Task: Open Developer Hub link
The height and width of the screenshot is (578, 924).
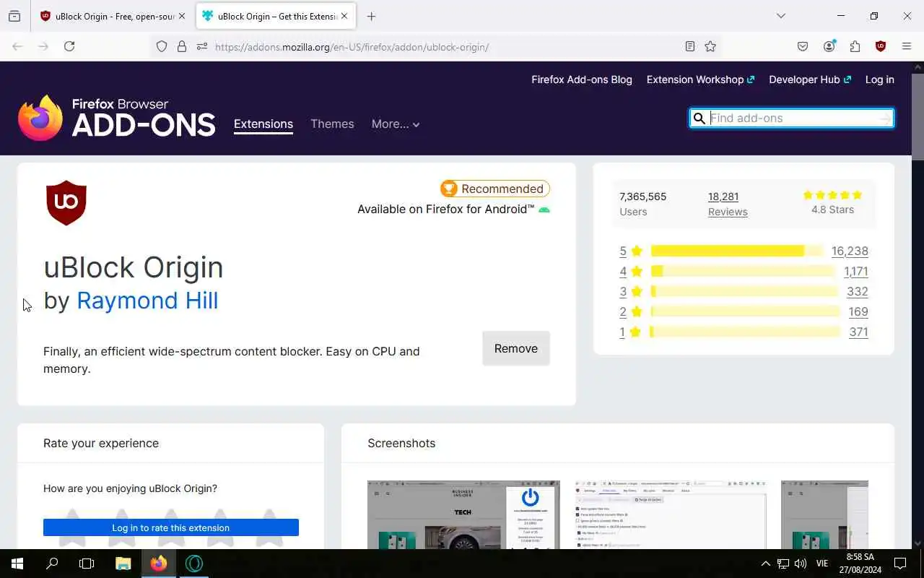Action: point(810,79)
